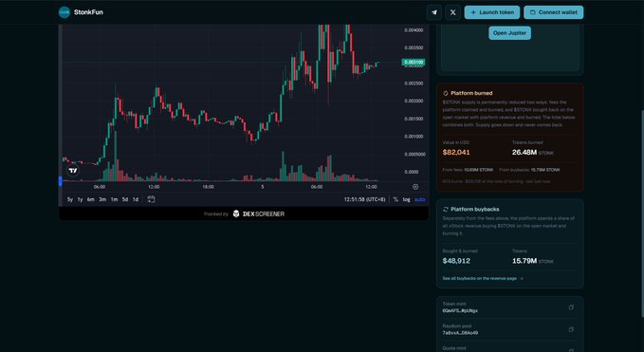Open the Telegram link icon
Viewport: 644px width, 352px height.
coord(434,12)
